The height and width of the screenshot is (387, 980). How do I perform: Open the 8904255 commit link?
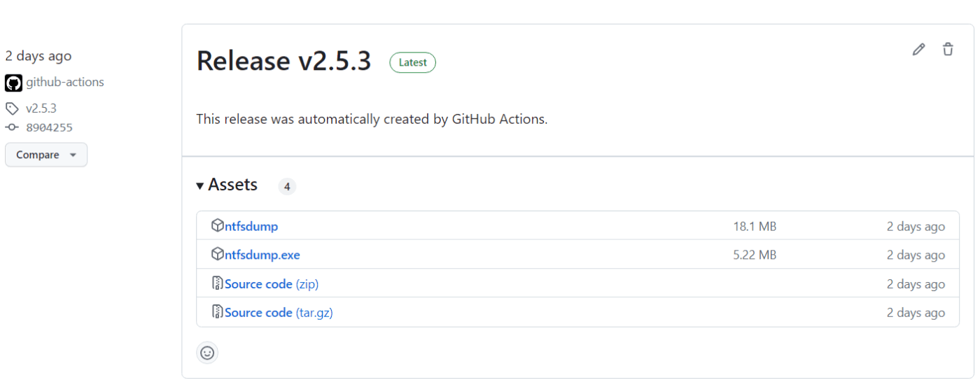pyautogui.click(x=49, y=127)
